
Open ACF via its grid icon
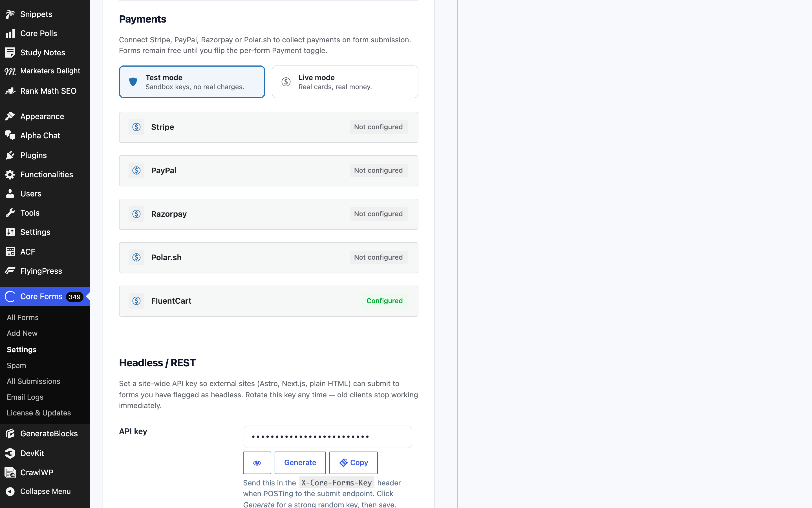click(x=10, y=252)
